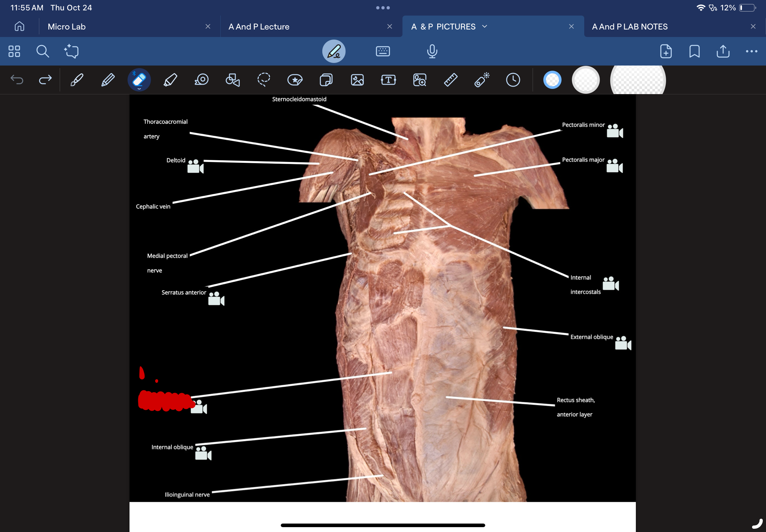The image size is (766, 532).
Task: Open the stickers and elements tool
Action: click(295, 80)
